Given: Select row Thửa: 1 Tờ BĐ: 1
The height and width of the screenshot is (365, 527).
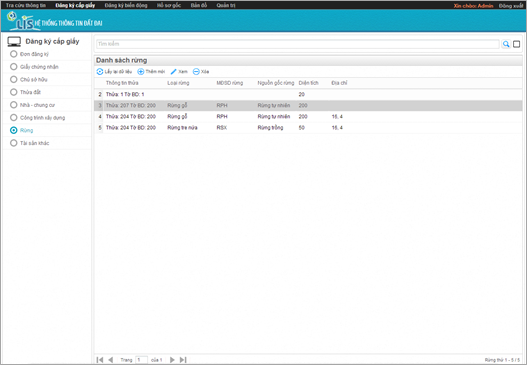Looking at the screenshot, I should [308, 94].
